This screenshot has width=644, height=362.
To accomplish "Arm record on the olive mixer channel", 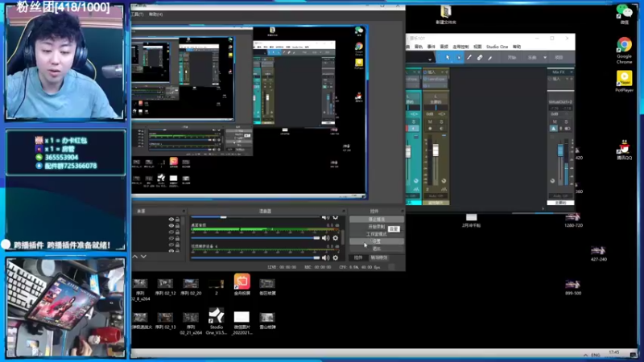I will 430,129.
